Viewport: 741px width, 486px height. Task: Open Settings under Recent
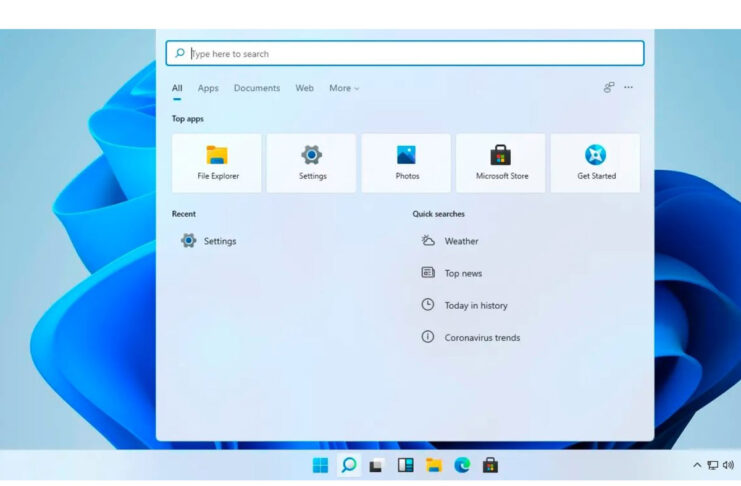click(208, 241)
